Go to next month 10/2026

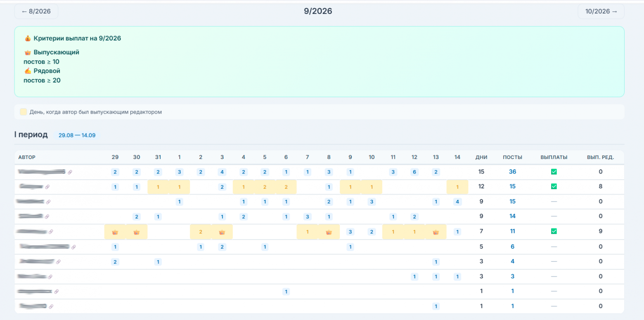click(x=601, y=12)
